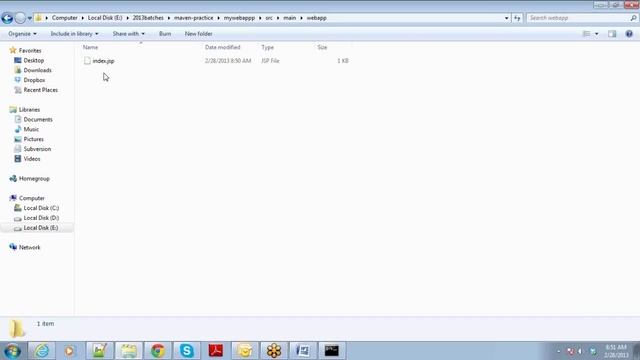Image resolution: width=640 pixels, height=360 pixels.
Task: Change your view icon button
Action: point(586,34)
